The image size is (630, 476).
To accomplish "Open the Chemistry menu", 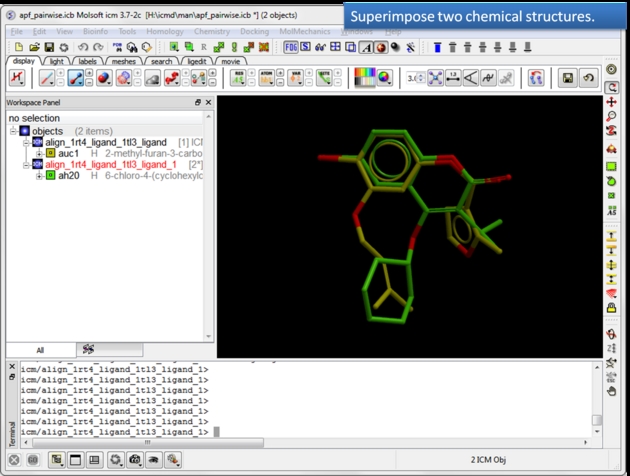I will click(x=212, y=32).
